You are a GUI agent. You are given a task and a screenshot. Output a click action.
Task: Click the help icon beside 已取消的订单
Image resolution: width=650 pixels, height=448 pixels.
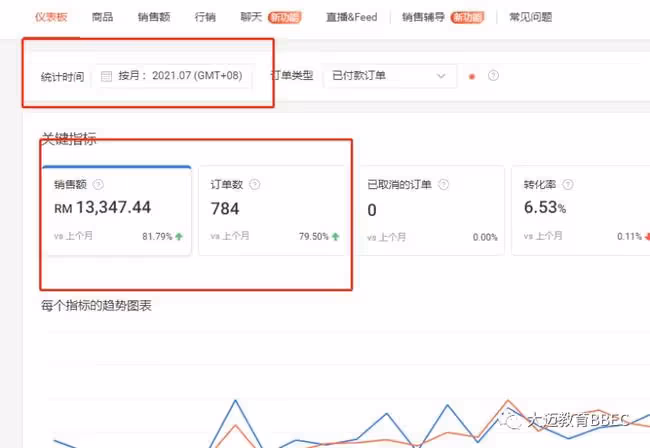(x=444, y=184)
